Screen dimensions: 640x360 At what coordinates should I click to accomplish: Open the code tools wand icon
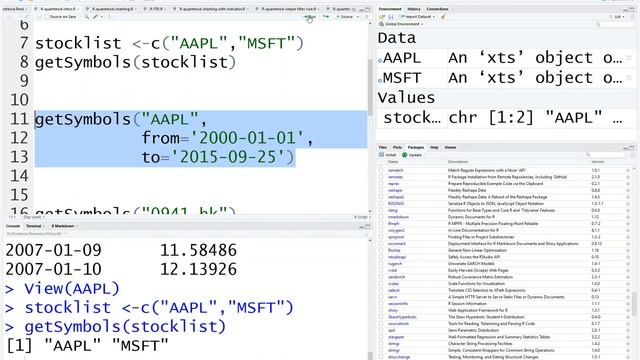[96, 17]
